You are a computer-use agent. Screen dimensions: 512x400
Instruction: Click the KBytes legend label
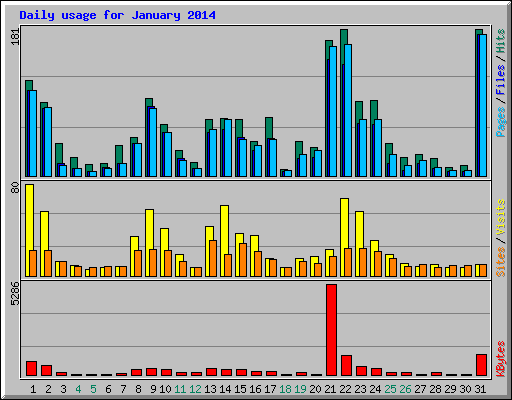501,359
